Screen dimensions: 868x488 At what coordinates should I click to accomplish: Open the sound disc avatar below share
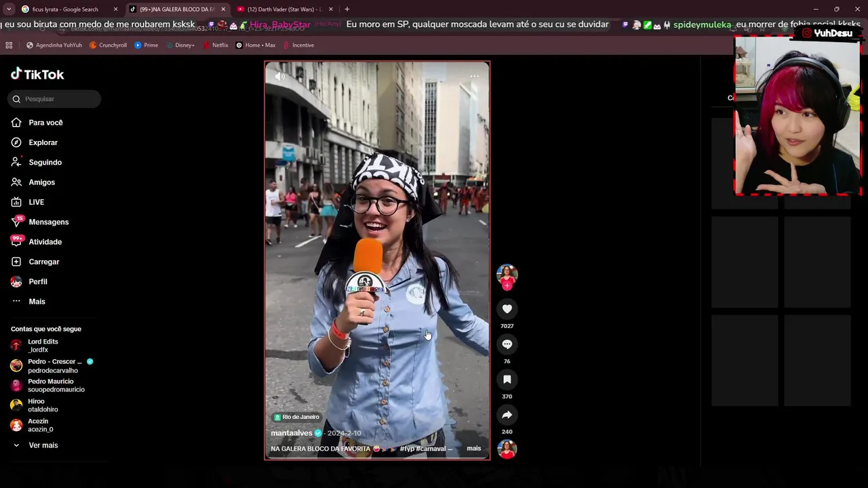(x=507, y=449)
